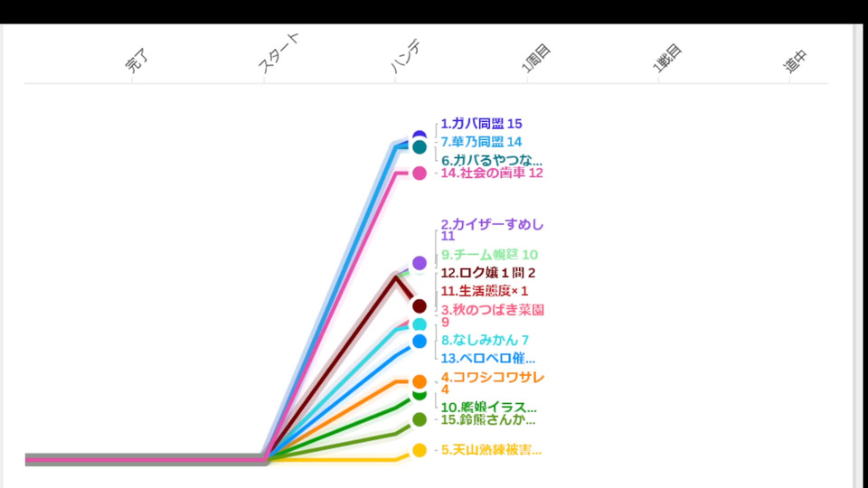
Task: Click the blue dot for 13.ベロベロ催
Action: pos(420,342)
